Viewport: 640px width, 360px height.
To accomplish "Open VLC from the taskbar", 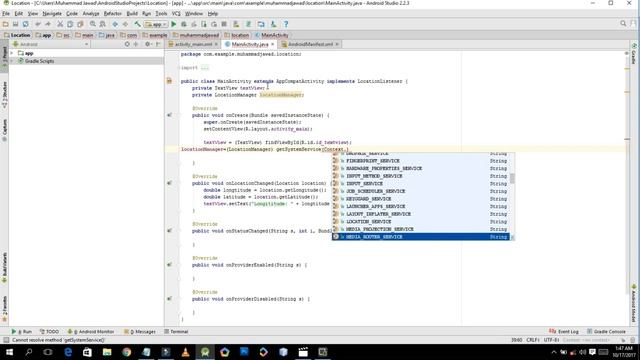I will (x=185, y=352).
